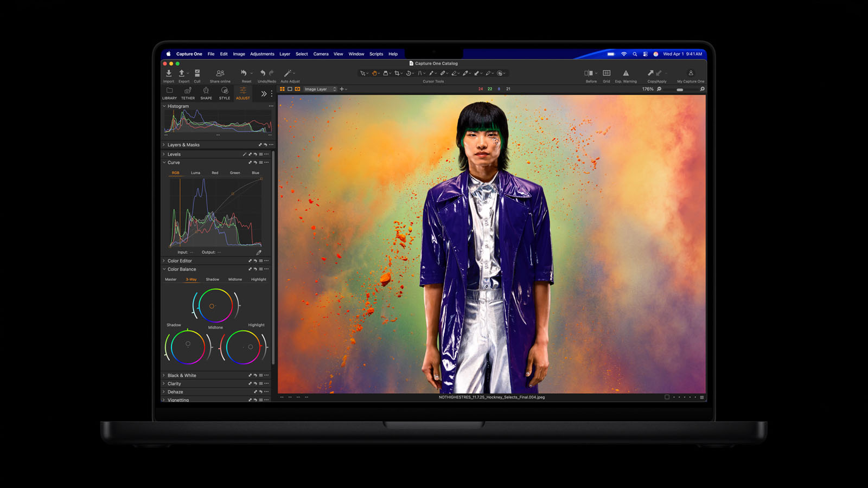868x488 pixels.
Task: Click the Midtone color balance wheel
Action: point(215,306)
